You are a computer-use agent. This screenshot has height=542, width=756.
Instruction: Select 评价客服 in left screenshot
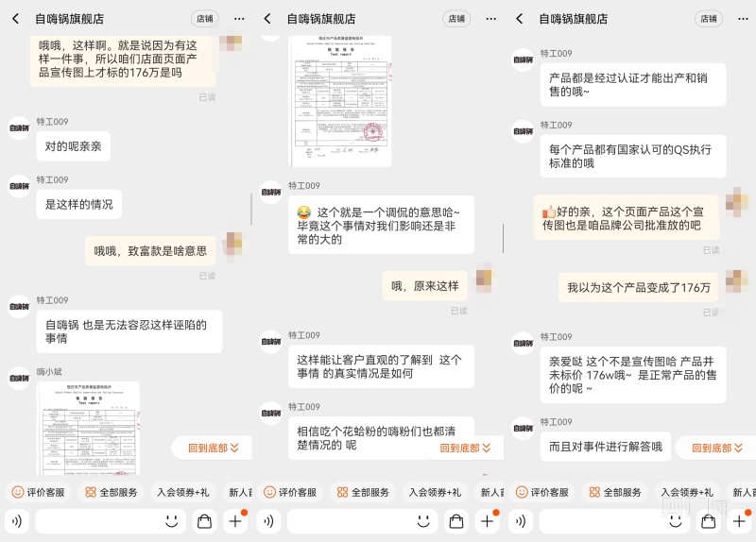point(39,492)
